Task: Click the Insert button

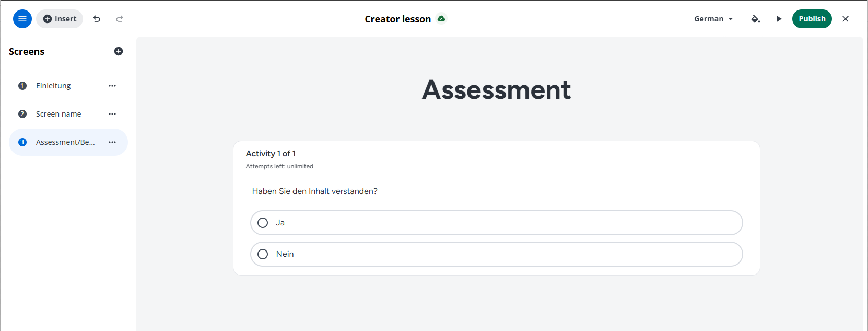Action: tap(60, 19)
